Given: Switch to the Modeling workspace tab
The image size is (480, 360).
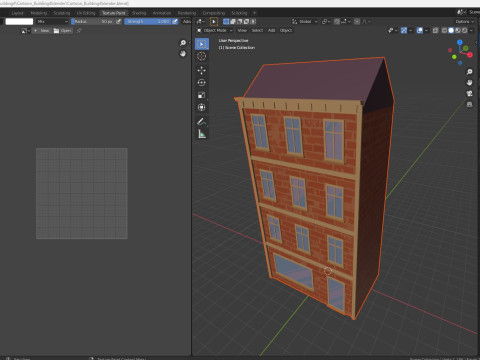Looking at the screenshot, I should (x=39, y=13).
